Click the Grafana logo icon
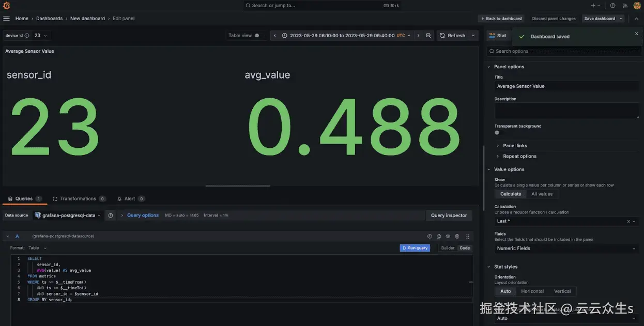Screen dimensions: 644x326 point(6,6)
